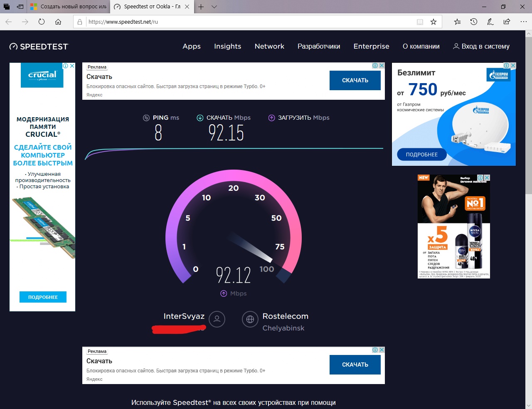
Task: Close the top Yandex ad banner
Action: pos(382,66)
